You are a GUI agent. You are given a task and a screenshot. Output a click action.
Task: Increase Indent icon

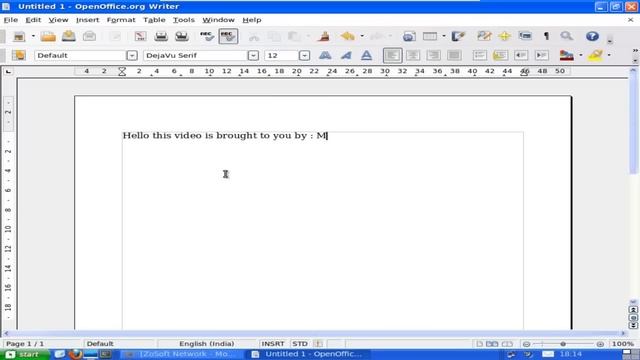click(542, 56)
